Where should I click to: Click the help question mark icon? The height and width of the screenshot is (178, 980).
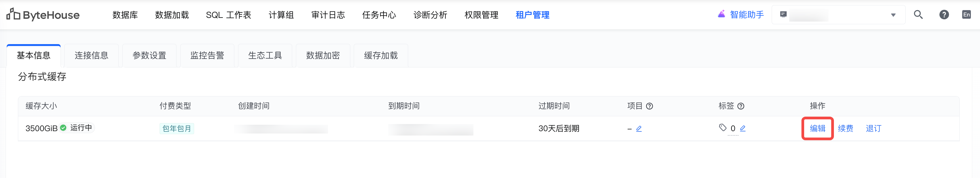pos(944,15)
